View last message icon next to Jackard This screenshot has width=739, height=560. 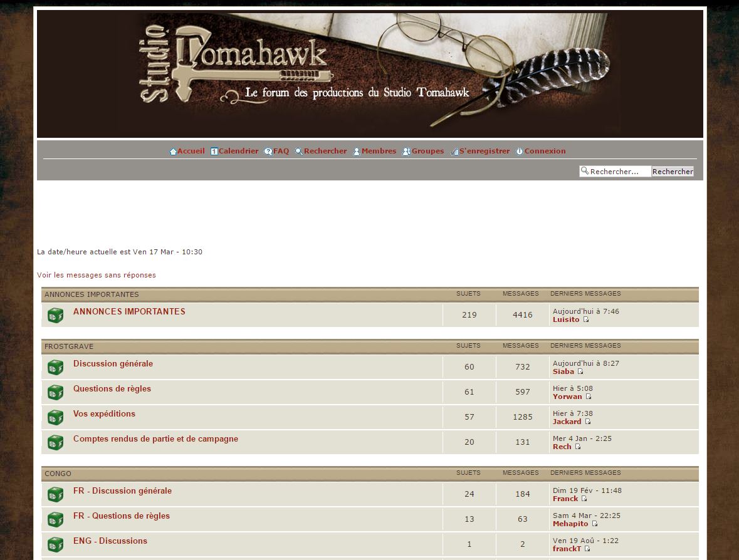(x=587, y=422)
